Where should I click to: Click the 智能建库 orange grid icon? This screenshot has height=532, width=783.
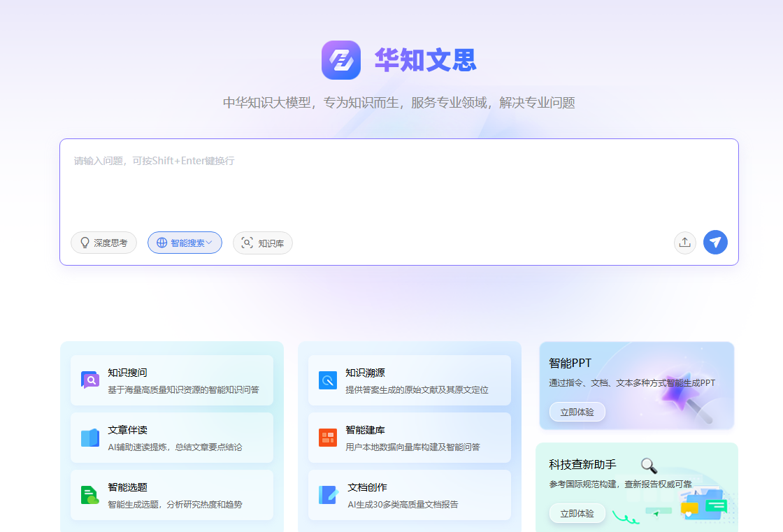coord(328,438)
